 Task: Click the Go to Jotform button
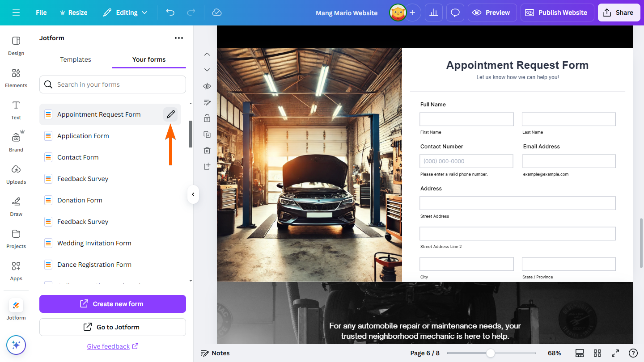[x=113, y=327]
